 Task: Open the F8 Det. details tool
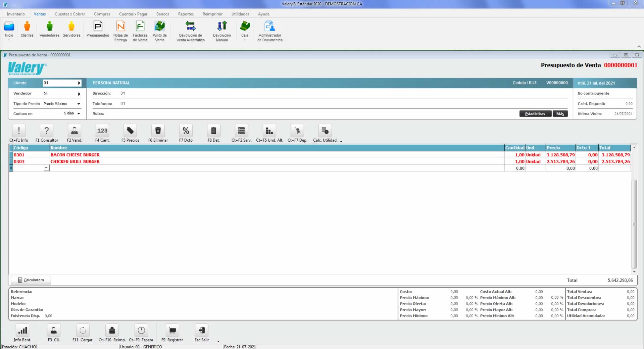(214, 133)
